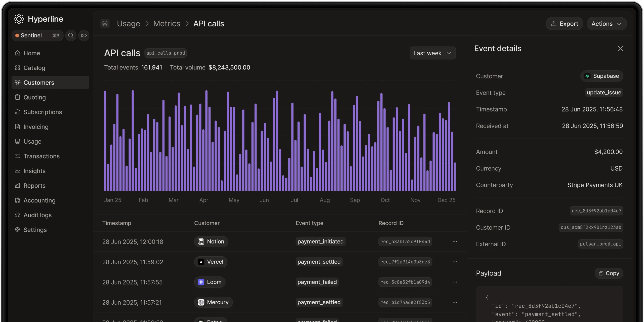Click the search magnifier icon

coord(71,35)
